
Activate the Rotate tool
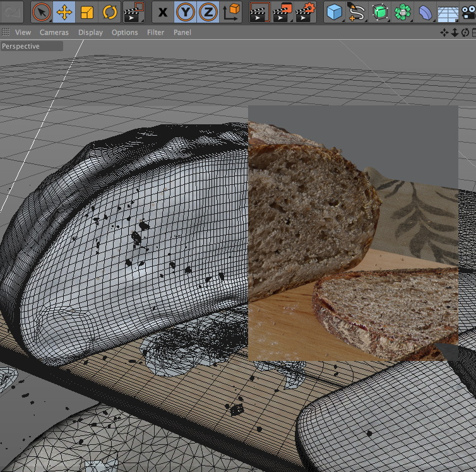tap(110, 12)
